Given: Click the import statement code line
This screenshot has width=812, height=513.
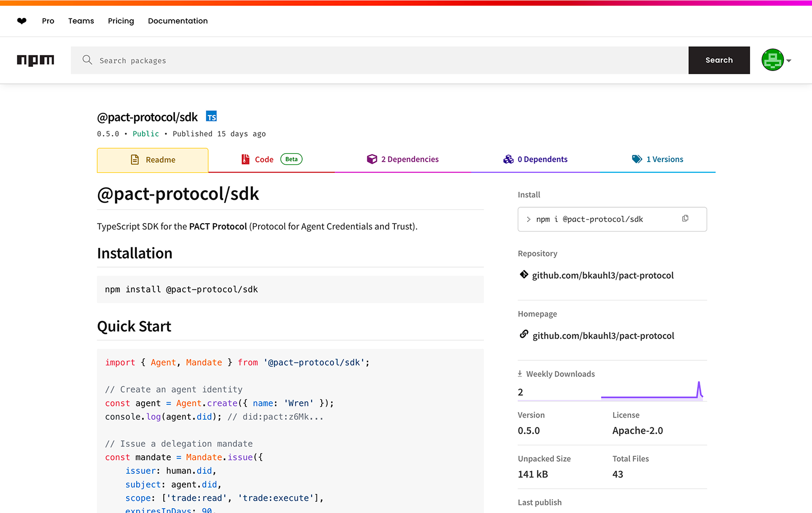Looking at the screenshot, I should point(237,362).
